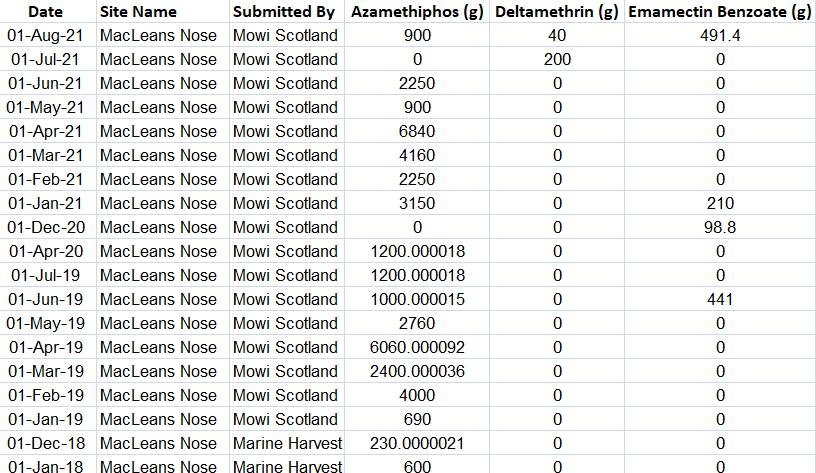Click the Emamectin value 491.4
The image size is (816, 473).
coord(719,35)
